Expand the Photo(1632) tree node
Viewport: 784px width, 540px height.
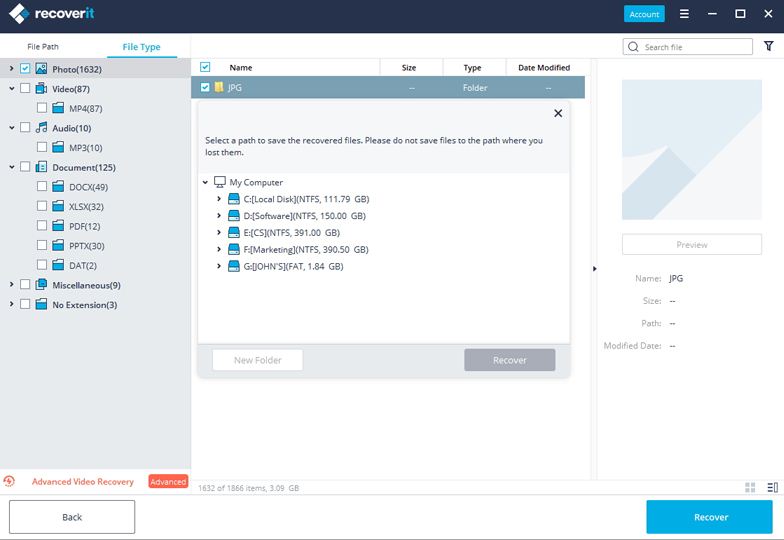pyautogui.click(x=12, y=68)
